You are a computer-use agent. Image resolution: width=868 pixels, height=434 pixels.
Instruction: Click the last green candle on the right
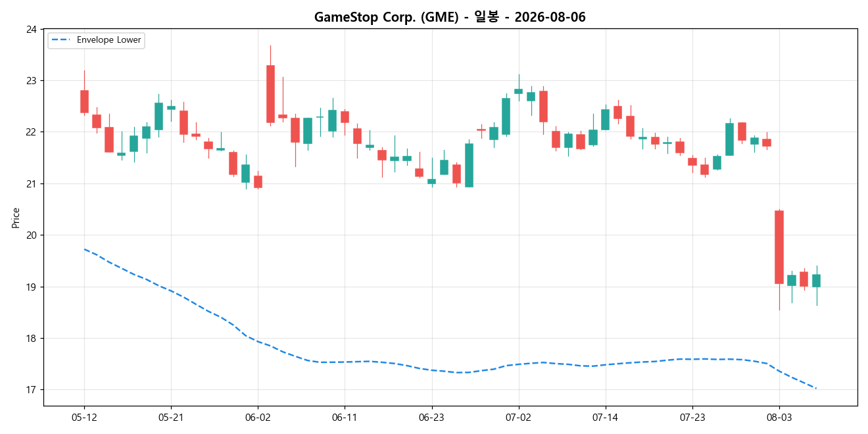pos(816,281)
